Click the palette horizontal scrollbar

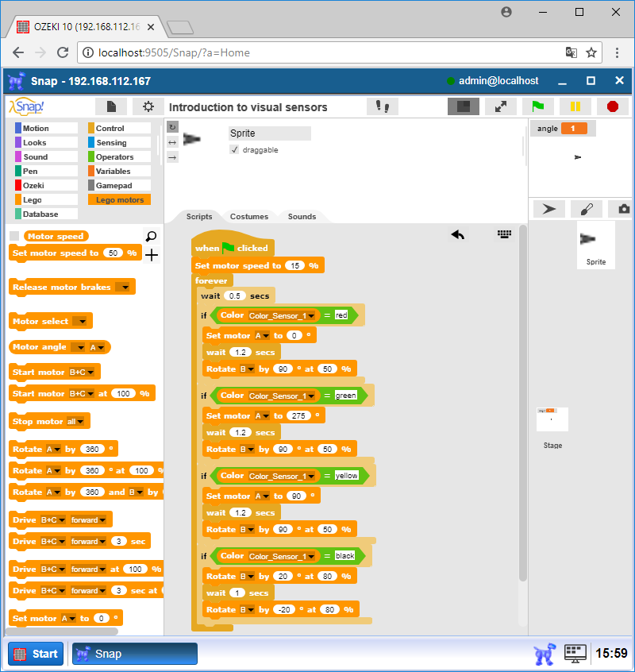(63, 631)
